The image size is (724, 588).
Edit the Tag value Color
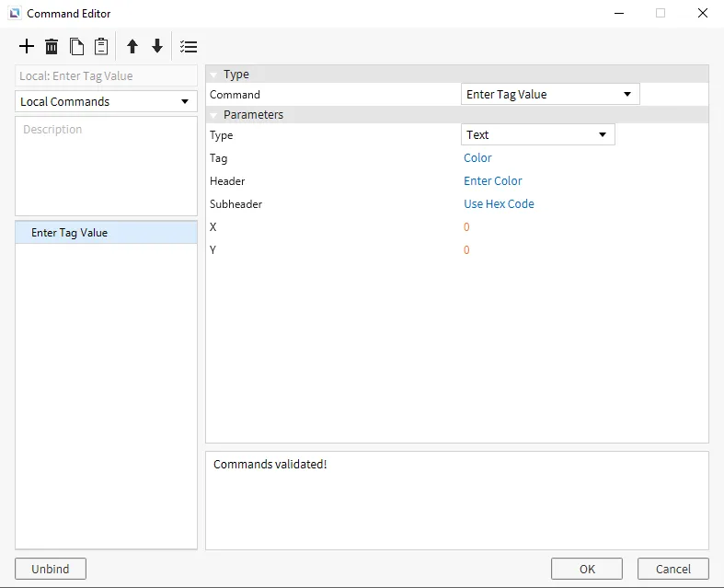click(477, 158)
